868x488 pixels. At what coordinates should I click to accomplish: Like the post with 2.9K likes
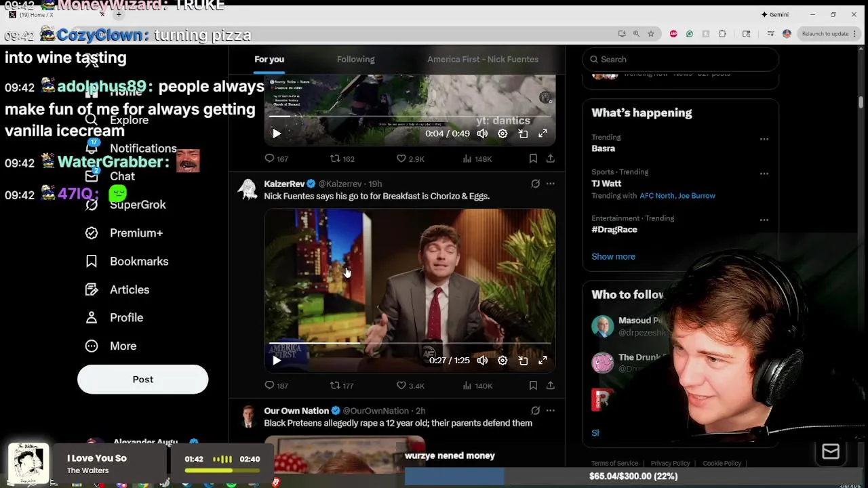410,159
